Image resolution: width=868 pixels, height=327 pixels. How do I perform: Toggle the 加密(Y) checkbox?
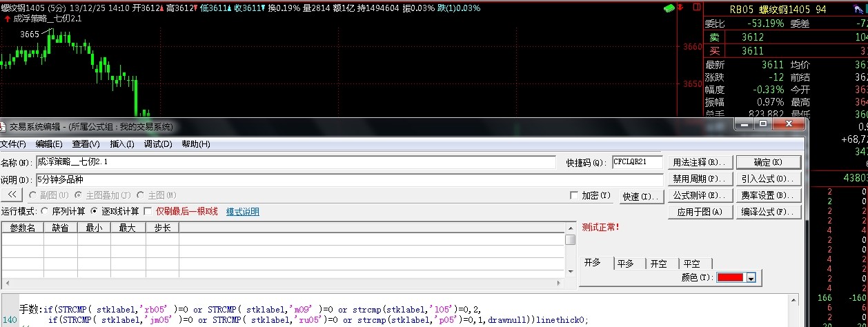pyautogui.click(x=574, y=196)
